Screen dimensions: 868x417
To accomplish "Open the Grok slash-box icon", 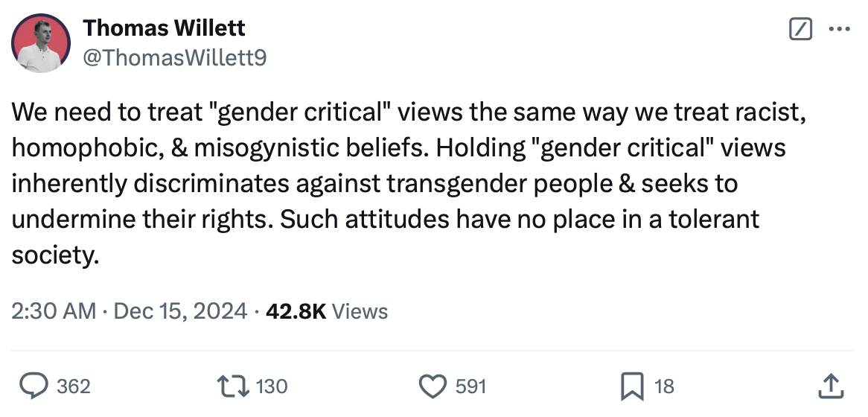I will (x=800, y=30).
